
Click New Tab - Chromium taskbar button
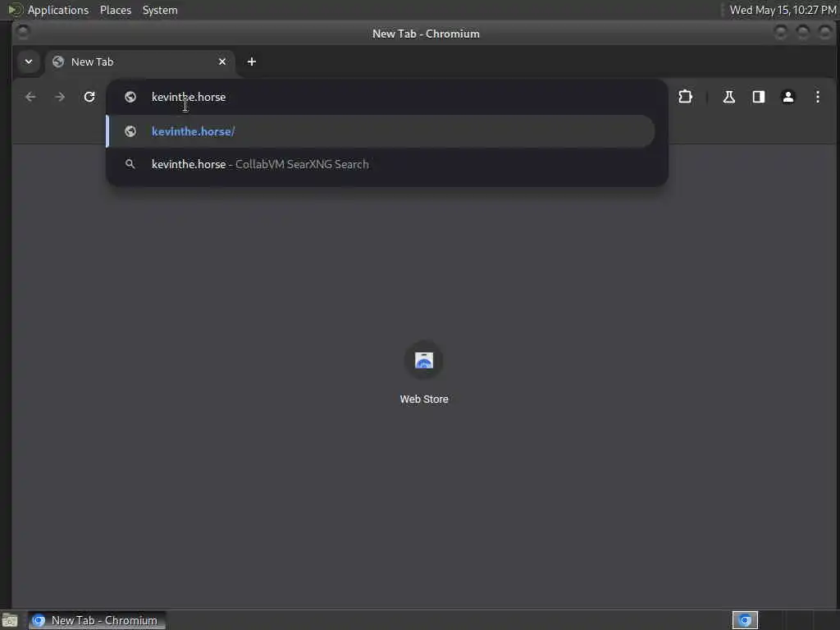tap(97, 620)
